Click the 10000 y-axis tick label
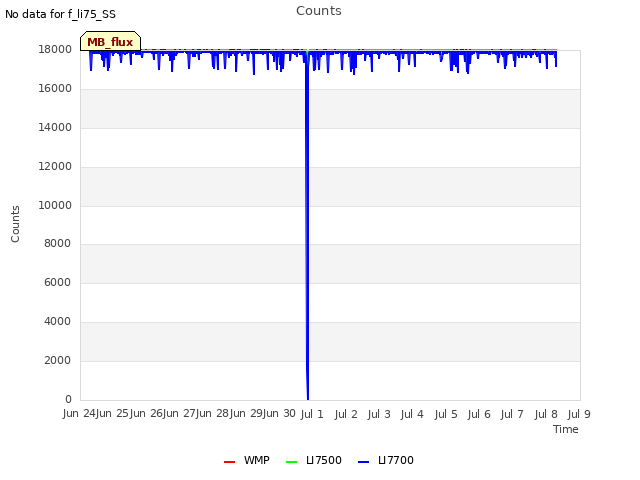 pyautogui.click(x=55, y=205)
